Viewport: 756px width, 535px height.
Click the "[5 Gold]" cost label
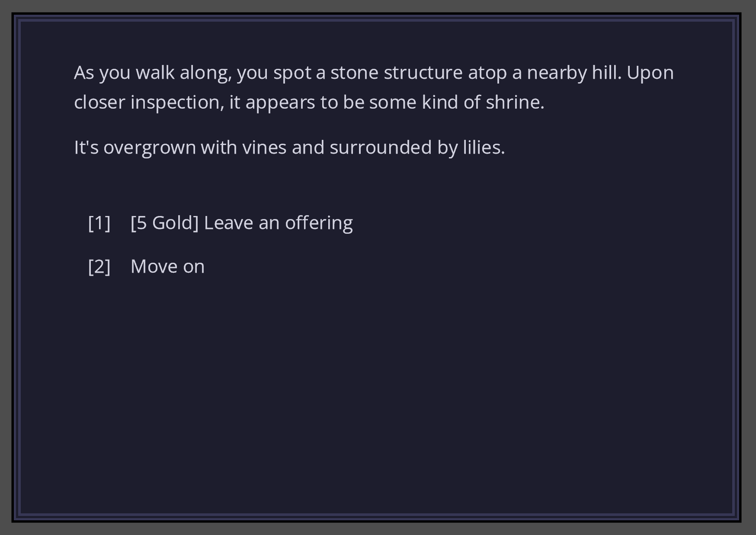click(164, 223)
